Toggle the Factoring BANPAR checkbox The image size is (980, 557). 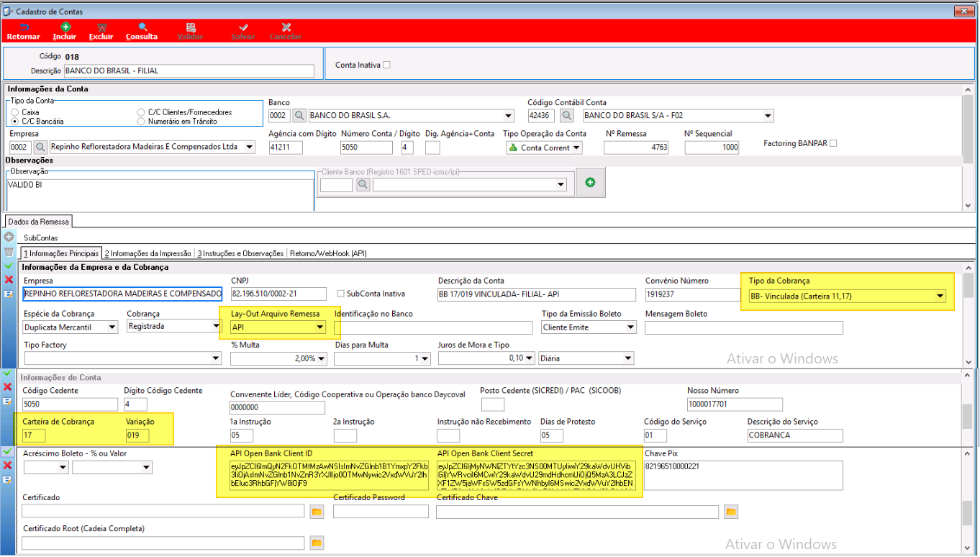point(833,143)
